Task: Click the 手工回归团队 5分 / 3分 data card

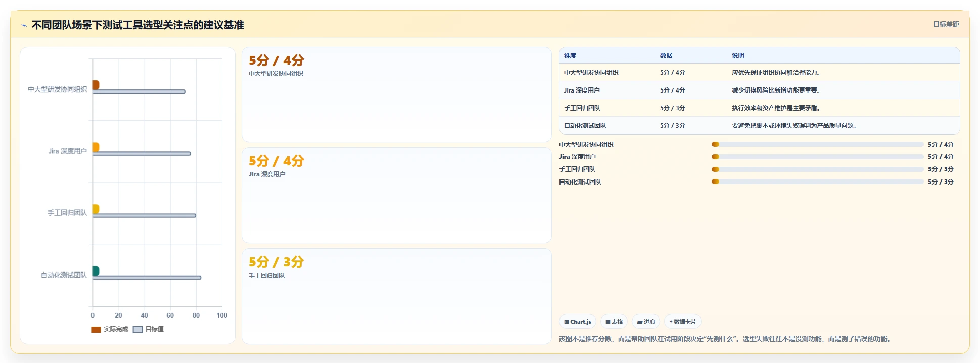Action: click(397, 296)
